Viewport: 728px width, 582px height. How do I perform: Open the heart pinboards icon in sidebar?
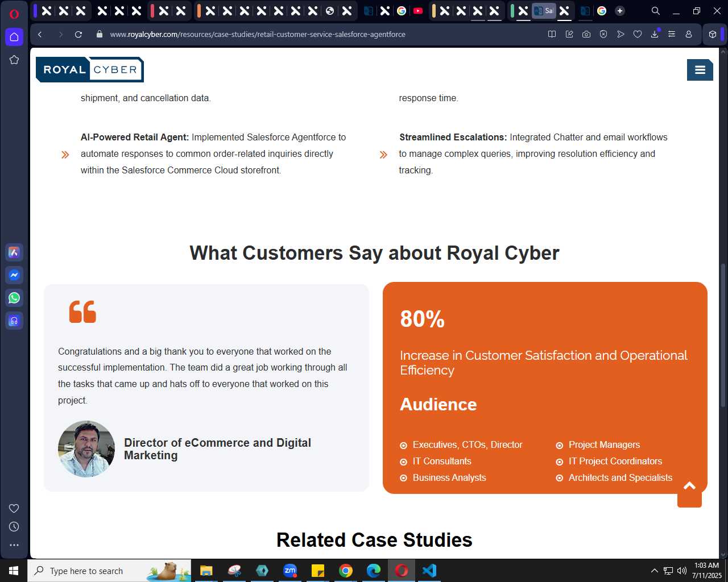pos(14,508)
